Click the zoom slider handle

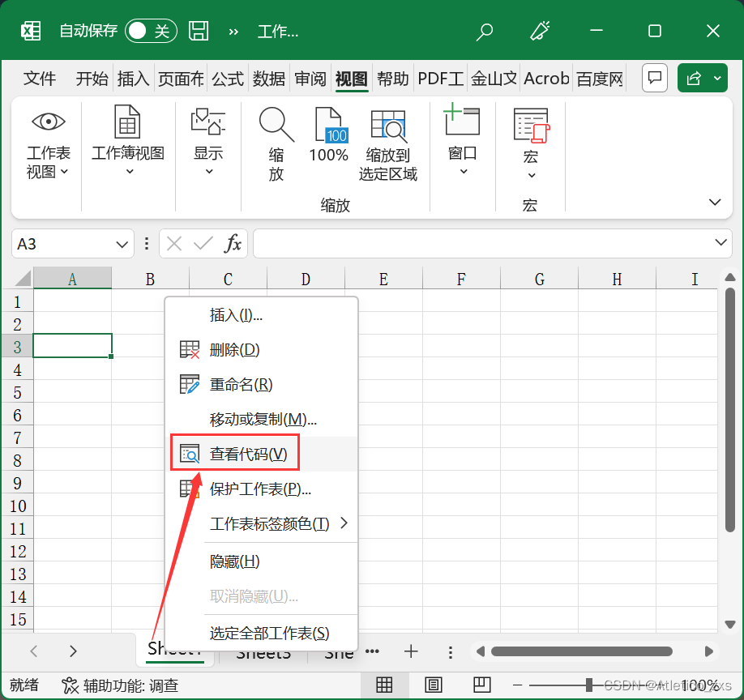(x=589, y=685)
